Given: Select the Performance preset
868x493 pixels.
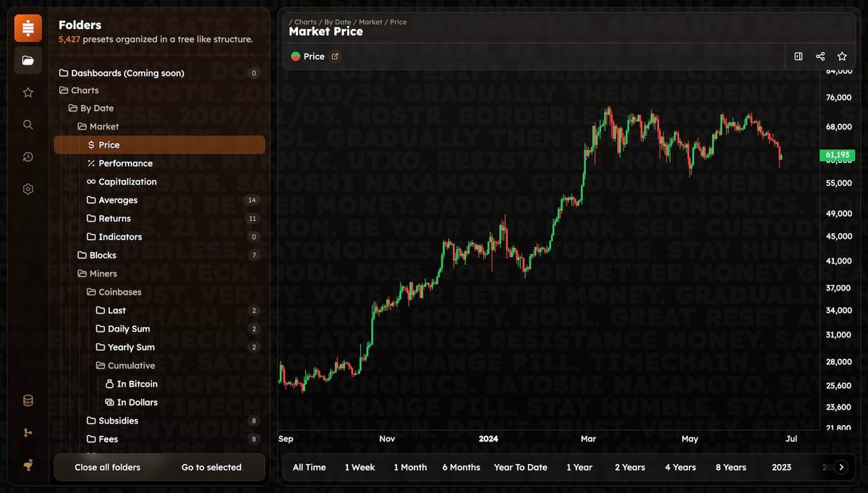Looking at the screenshot, I should [125, 164].
